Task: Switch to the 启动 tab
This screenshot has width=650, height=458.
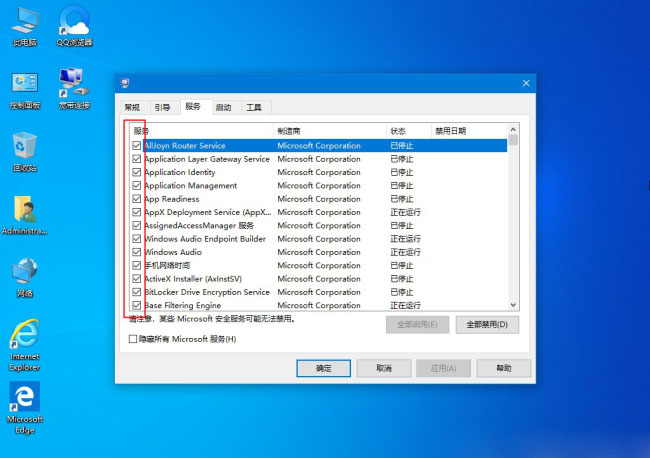Action: pyautogui.click(x=223, y=107)
